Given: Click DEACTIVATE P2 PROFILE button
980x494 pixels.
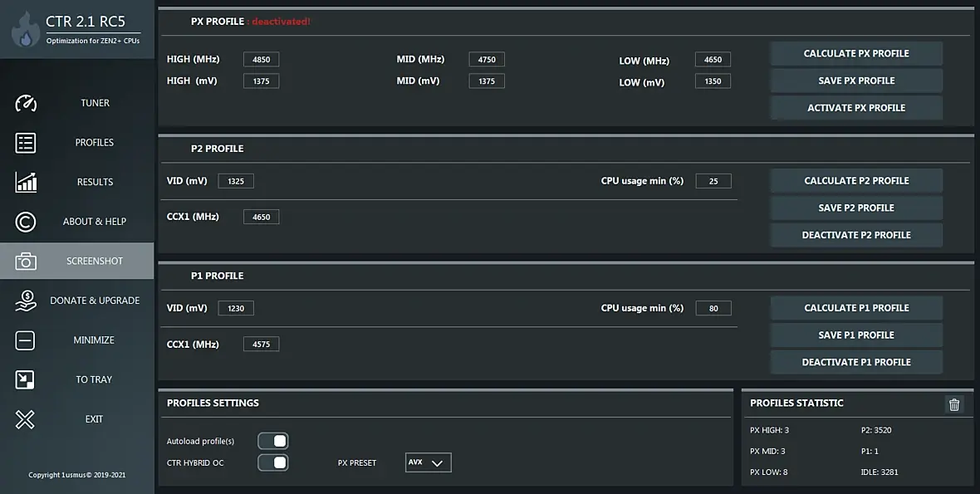Looking at the screenshot, I should [856, 235].
